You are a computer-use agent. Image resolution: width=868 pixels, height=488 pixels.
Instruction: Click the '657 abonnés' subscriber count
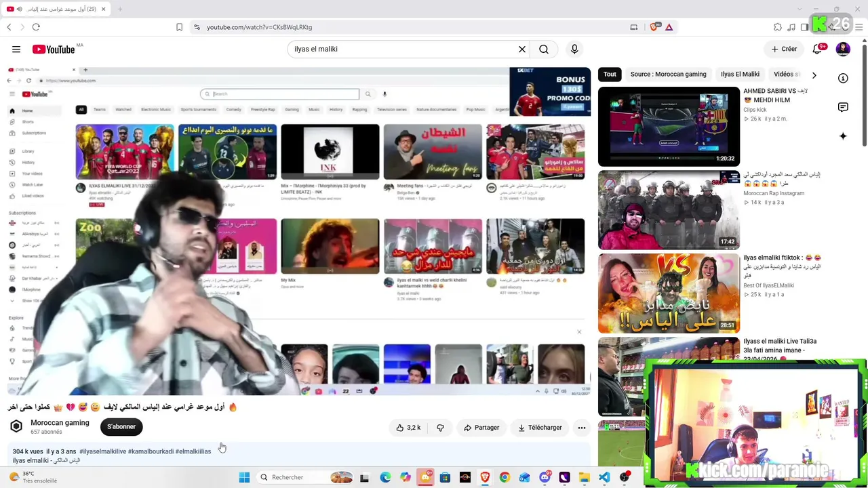[46, 432]
